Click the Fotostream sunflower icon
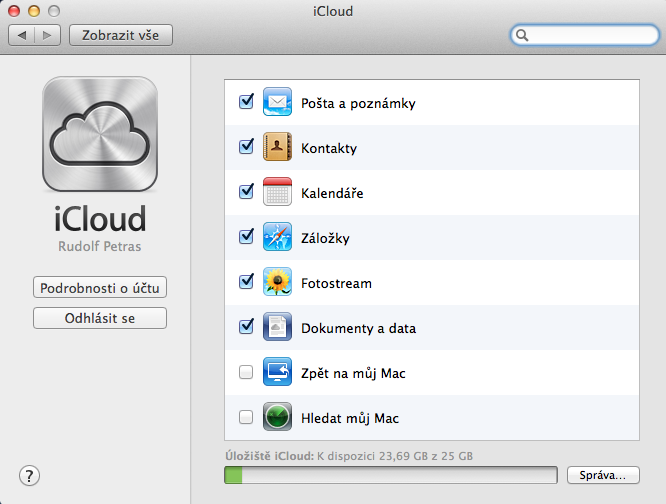Screen dimensions: 666x504 pyautogui.click(x=277, y=282)
